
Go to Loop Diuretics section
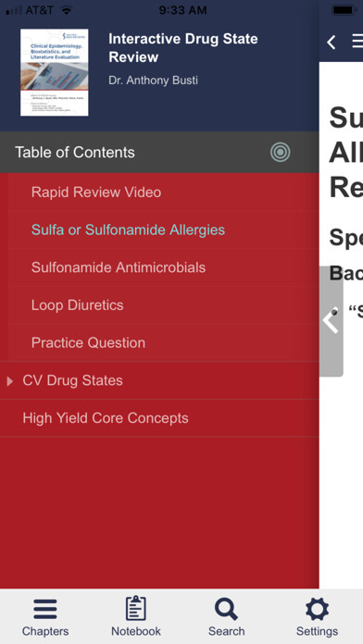(x=77, y=305)
